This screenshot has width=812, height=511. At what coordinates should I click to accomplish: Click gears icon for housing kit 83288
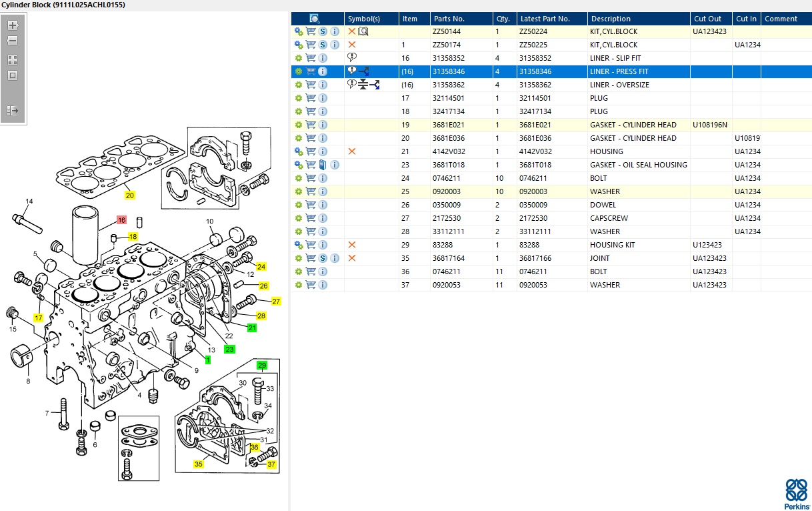pos(299,245)
